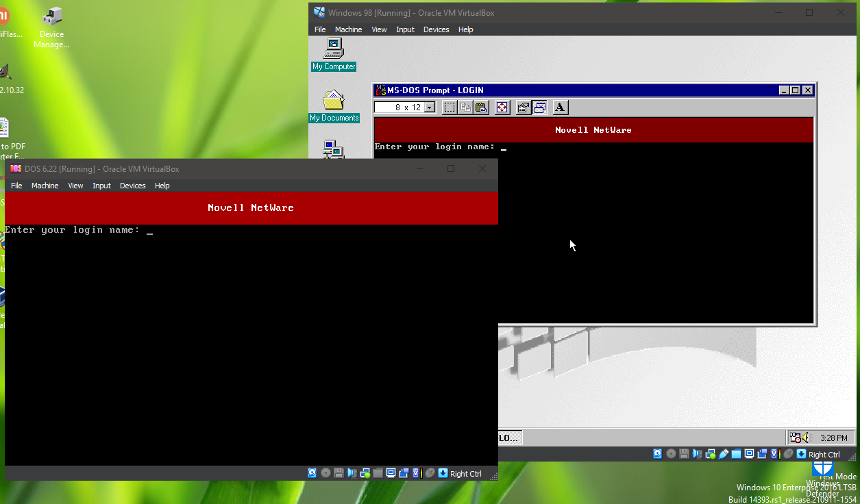This screenshot has width=860, height=504.
Task: Paste into the DOS window via Paste icon
Action: [x=481, y=108]
